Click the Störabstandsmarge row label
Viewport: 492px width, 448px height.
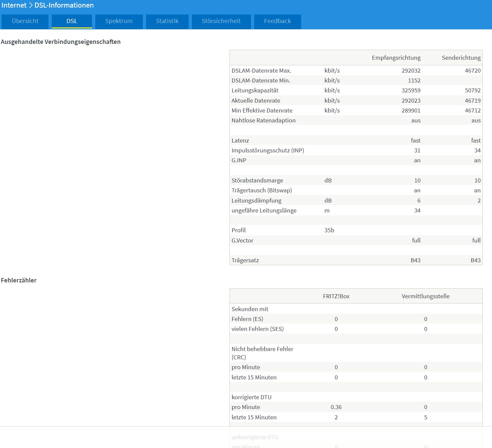[257, 180]
